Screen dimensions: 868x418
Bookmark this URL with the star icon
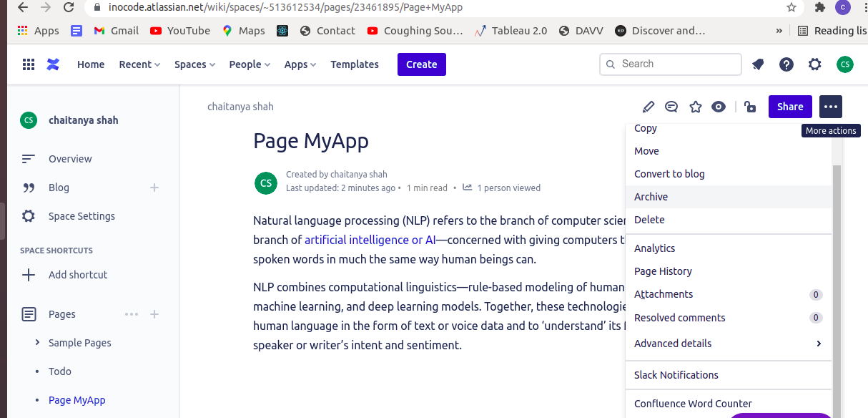point(791,7)
